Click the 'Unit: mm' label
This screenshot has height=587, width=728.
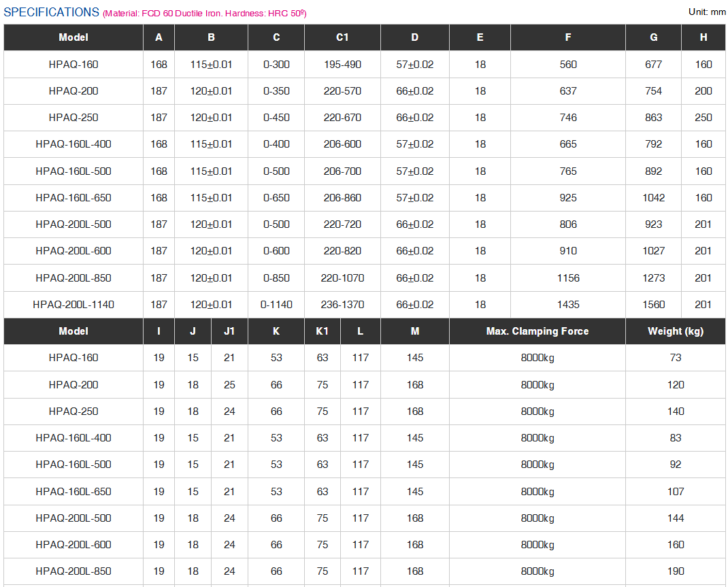pos(707,12)
